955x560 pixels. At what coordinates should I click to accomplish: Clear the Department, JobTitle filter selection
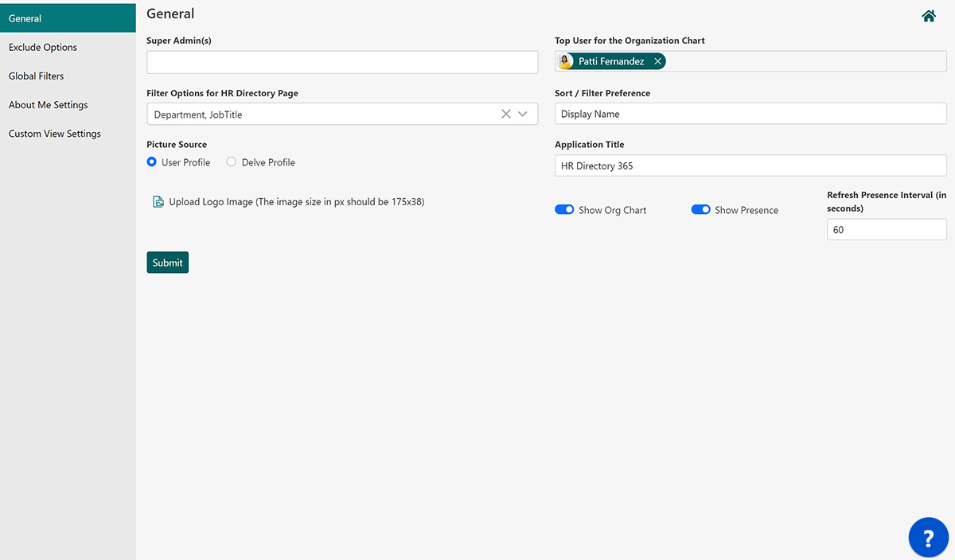(x=505, y=115)
